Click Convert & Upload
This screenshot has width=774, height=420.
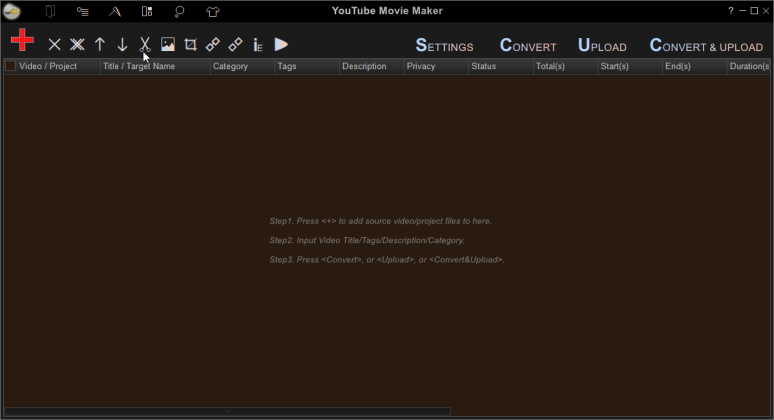[706, 45]
